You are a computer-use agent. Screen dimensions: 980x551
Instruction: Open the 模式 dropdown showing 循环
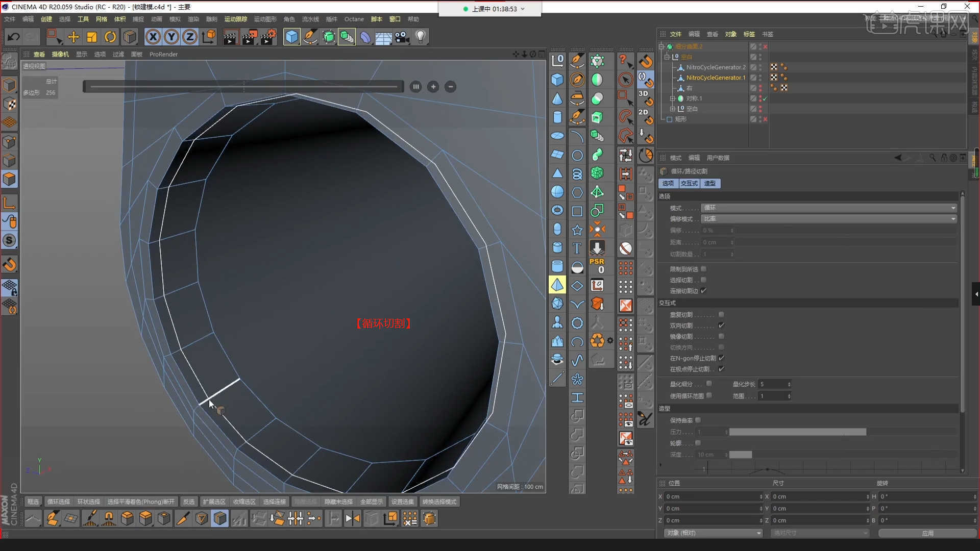pos(829,208)
